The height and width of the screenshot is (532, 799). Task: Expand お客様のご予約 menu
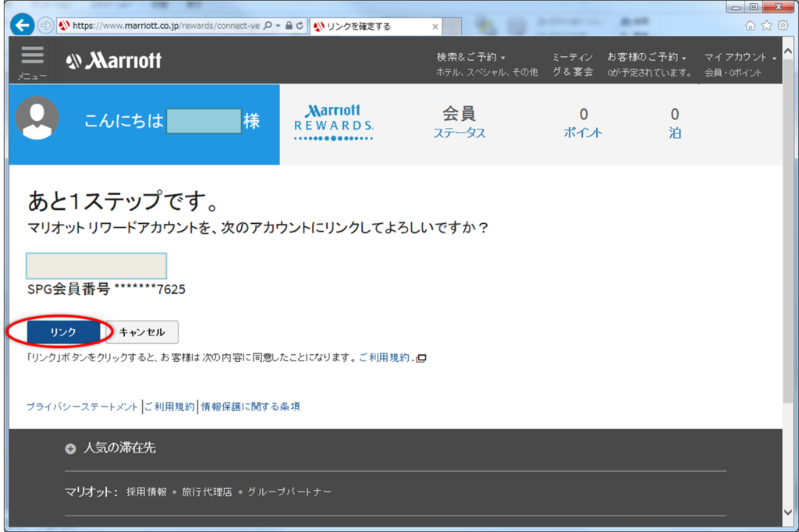tap(647, 57)
